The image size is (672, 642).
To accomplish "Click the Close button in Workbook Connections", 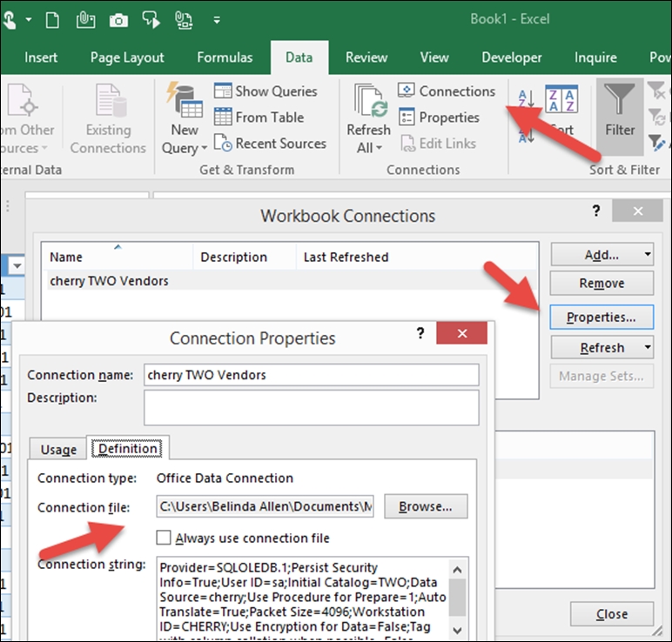I will tap(612, 614).
